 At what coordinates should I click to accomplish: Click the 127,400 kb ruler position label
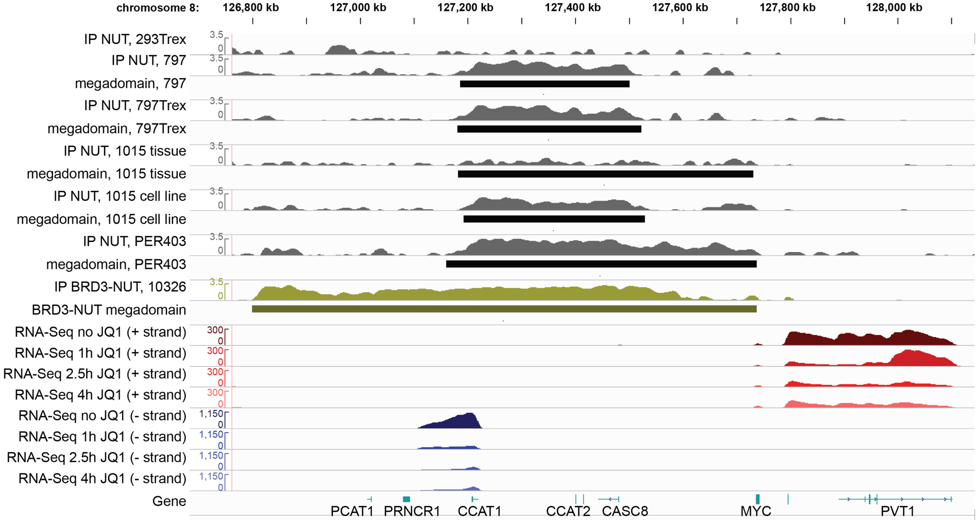(x=573, y=8)
